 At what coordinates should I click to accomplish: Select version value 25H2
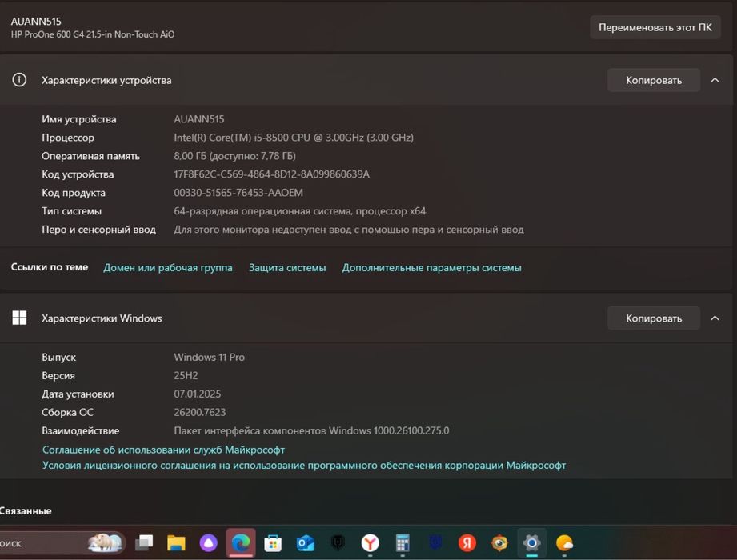pyautogui.click(x=186, y=375)
